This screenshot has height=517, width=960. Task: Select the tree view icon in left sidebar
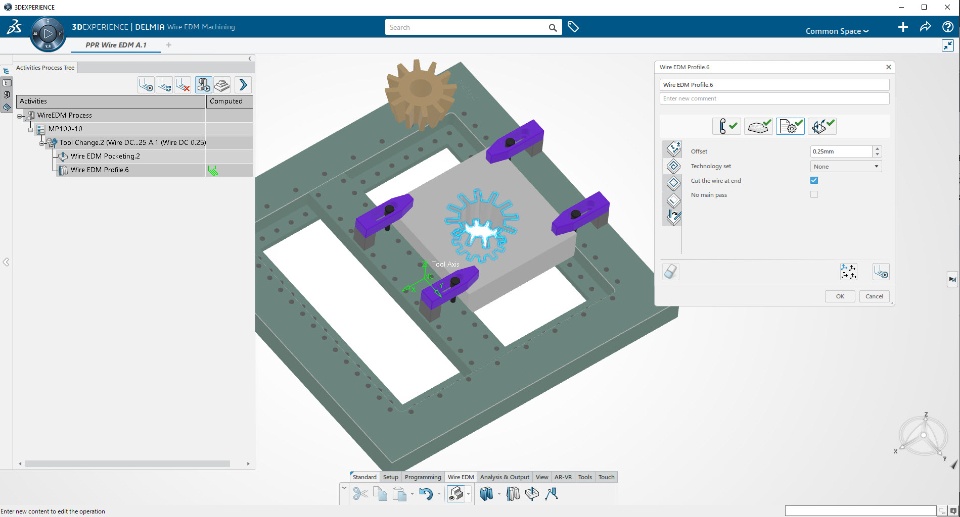tap(7, 71)
